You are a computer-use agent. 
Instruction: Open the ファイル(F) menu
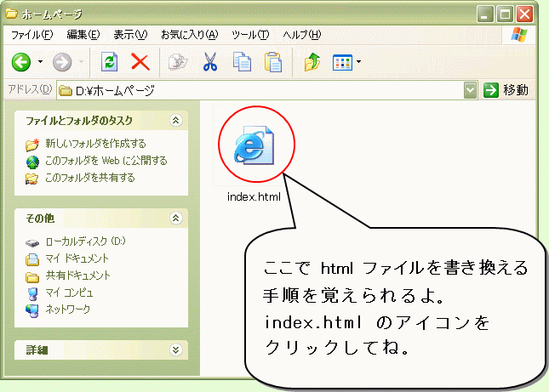[x=31, y=35]
